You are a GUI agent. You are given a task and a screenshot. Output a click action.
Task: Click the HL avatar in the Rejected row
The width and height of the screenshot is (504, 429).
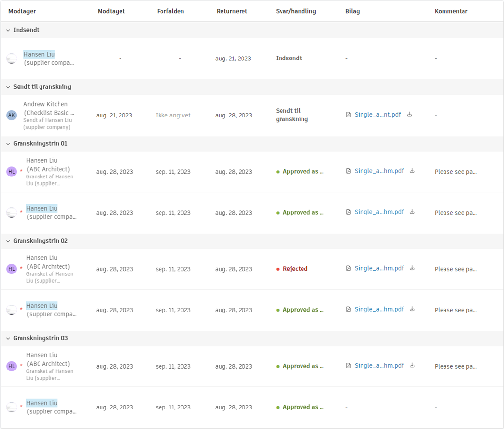(x=12, y=269)
